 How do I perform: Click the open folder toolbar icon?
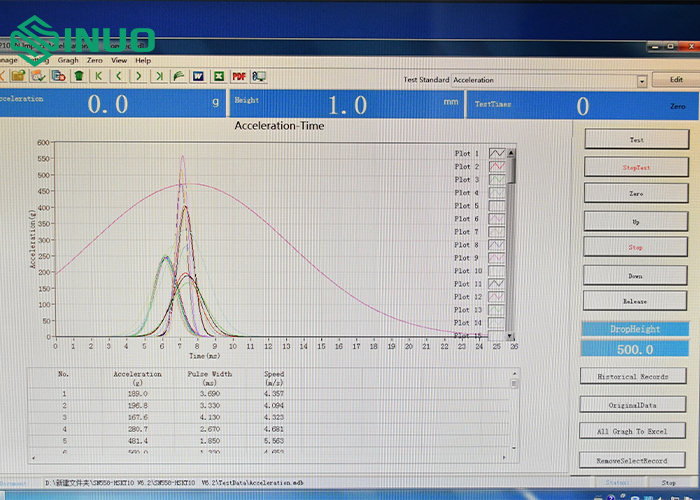tap(18, 76)
